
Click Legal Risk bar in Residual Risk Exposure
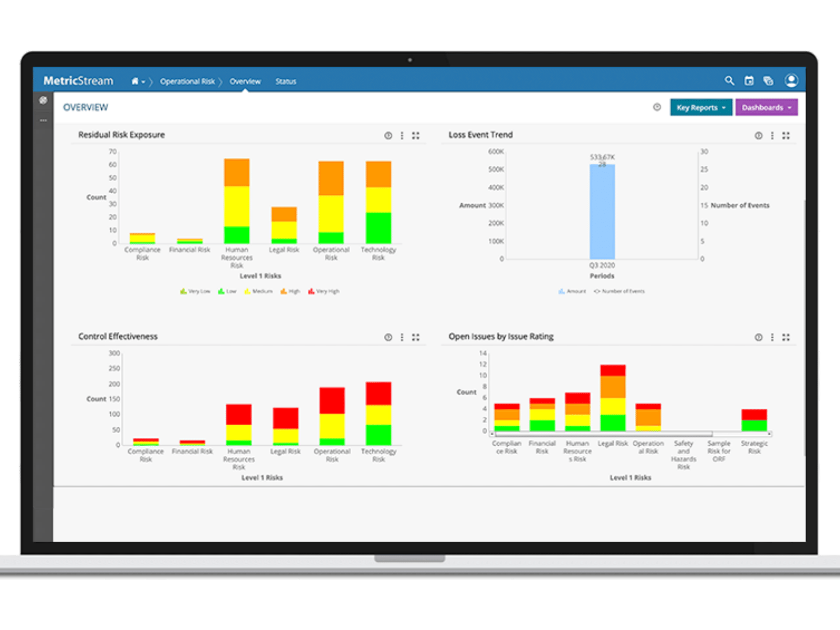(284, 225)
